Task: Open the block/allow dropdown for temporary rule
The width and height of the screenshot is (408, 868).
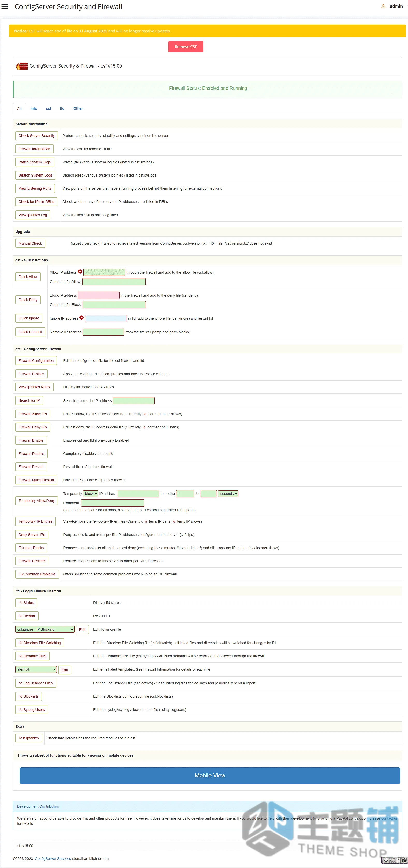Action: tap(91, 494)
